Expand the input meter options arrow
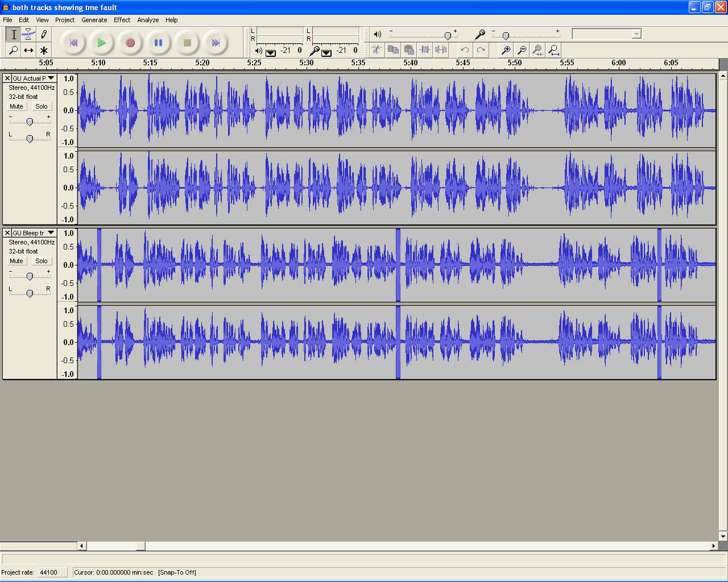 point(326,53)
